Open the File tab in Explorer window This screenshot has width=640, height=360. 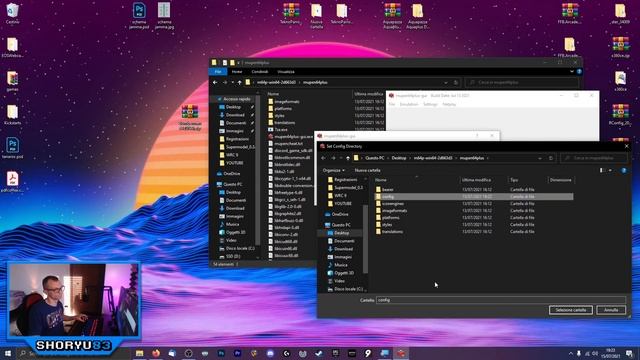(218, 72)
